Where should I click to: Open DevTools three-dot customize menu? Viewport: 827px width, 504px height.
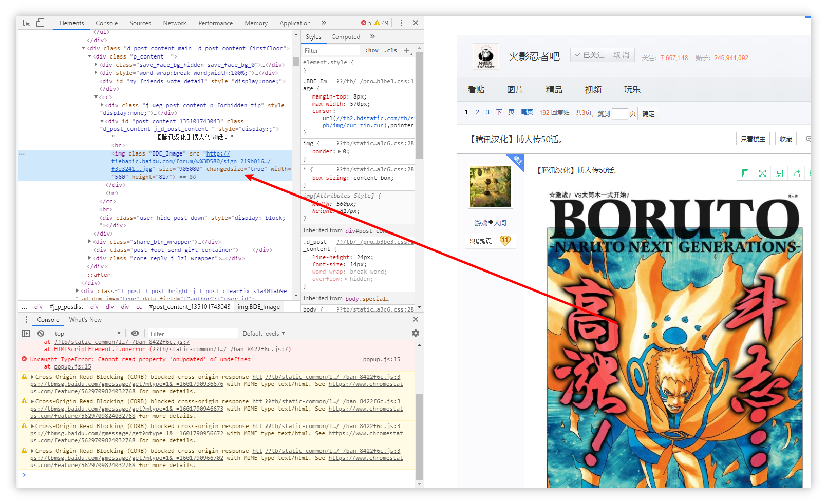tap(401, 23)
